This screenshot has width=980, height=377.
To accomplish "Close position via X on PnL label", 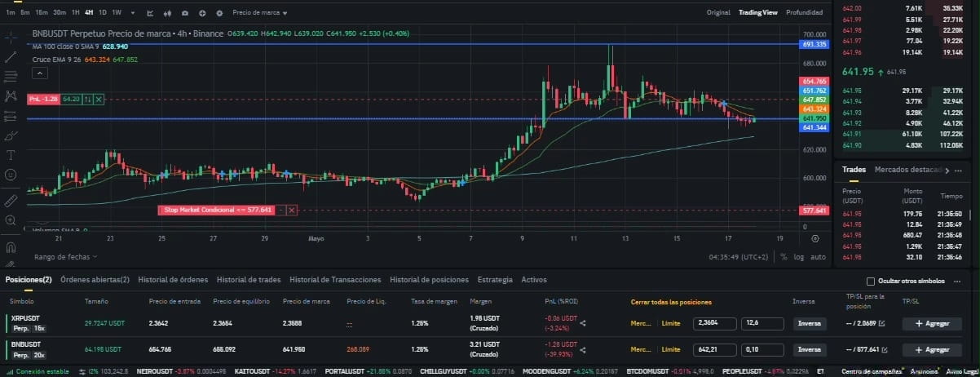I will point(99,99).
